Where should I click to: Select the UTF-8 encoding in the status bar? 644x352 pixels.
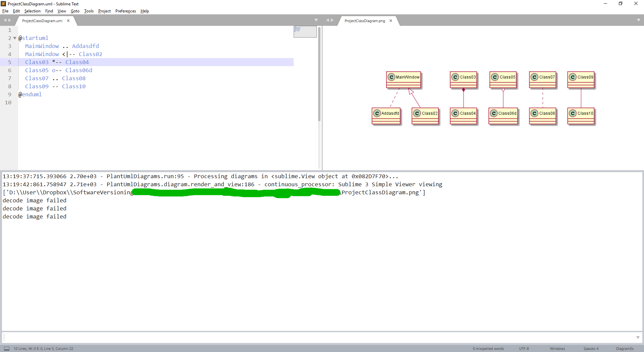524,348
